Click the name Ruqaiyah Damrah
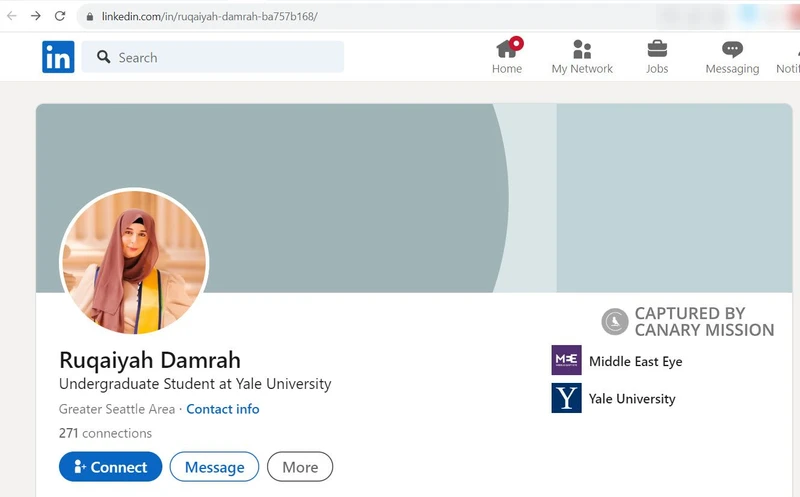Viewport: 800px width, 497px height. [150, 360]
